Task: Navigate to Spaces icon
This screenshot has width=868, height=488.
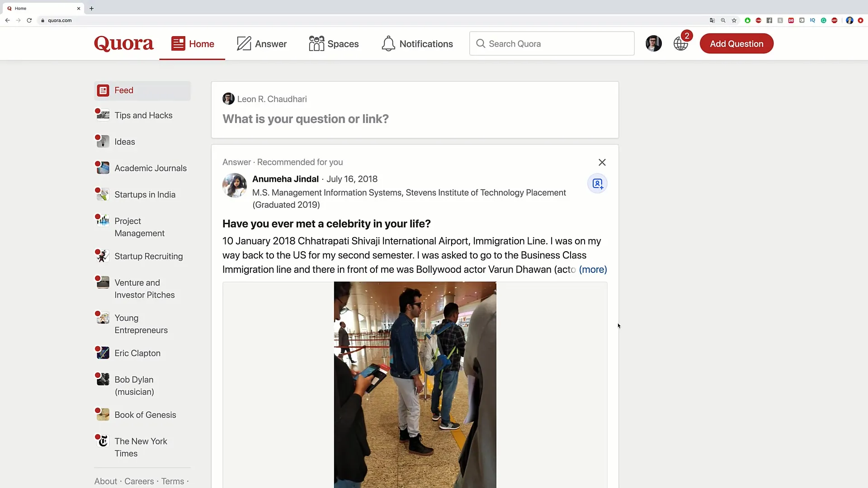Action: click(x=316, y=43)
